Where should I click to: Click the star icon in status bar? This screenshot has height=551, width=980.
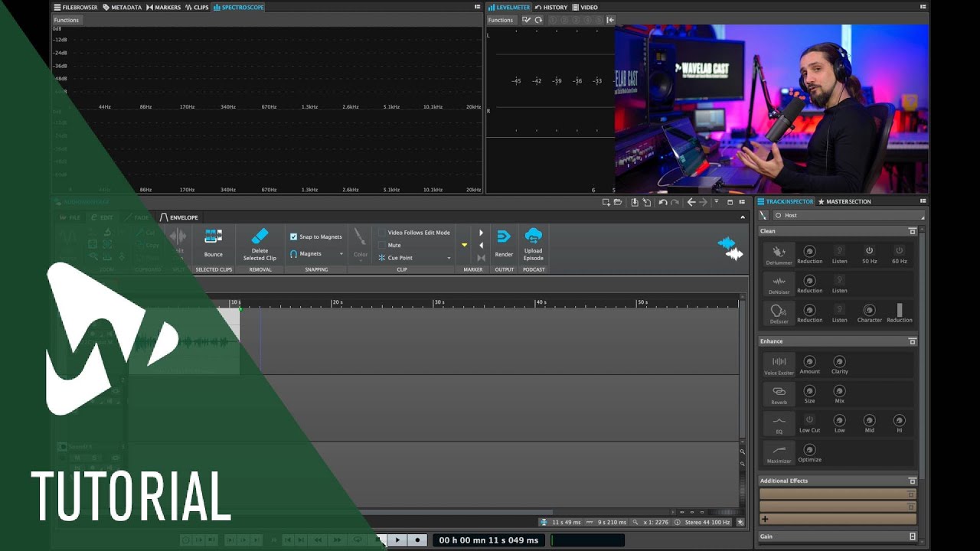(740, 522)
